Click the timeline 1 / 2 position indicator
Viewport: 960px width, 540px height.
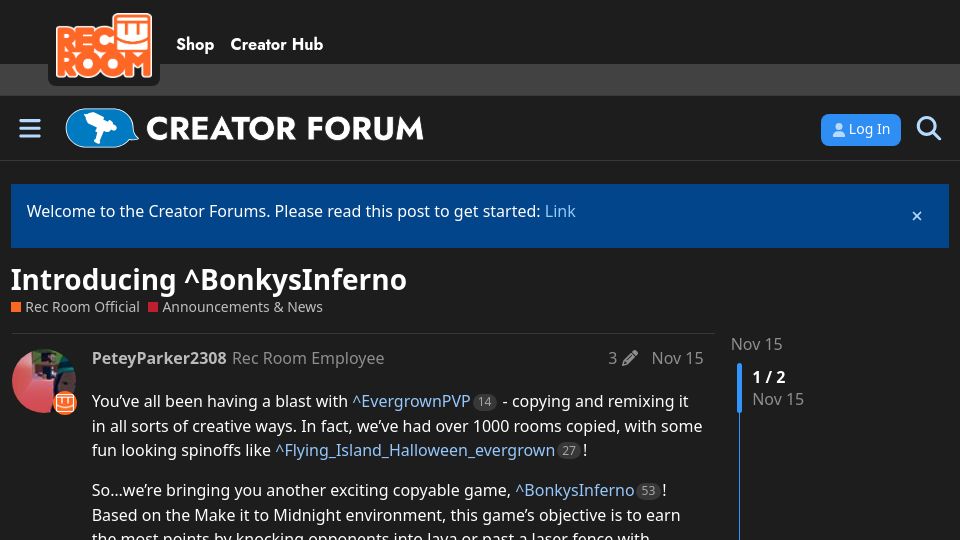pos(769,377)
